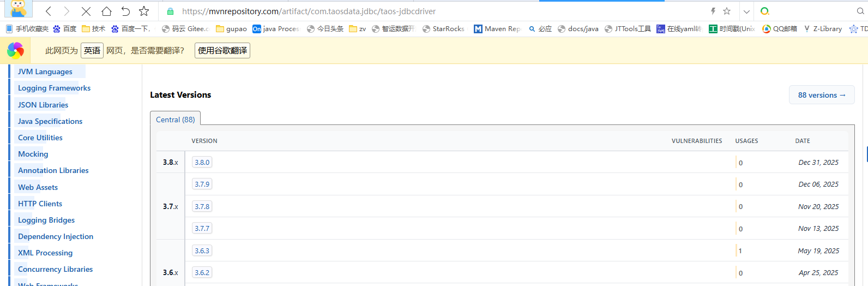Go to the browser home page icon
Screen dimensions: 868x286
coord(106,11)
